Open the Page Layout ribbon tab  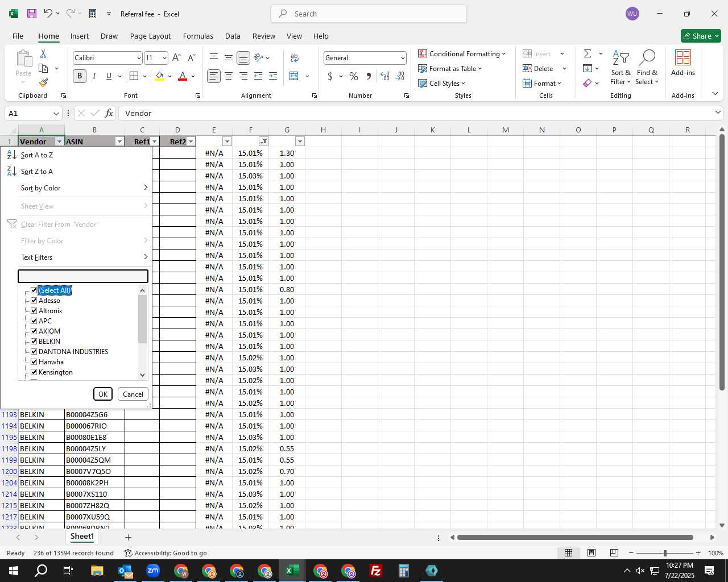(x=150, y=36)
